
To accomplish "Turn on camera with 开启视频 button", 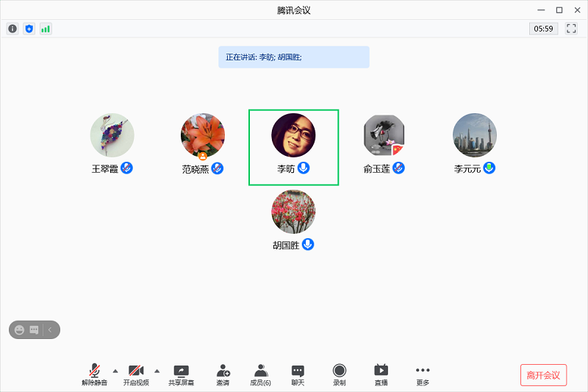I will click(x=136, y=374).
